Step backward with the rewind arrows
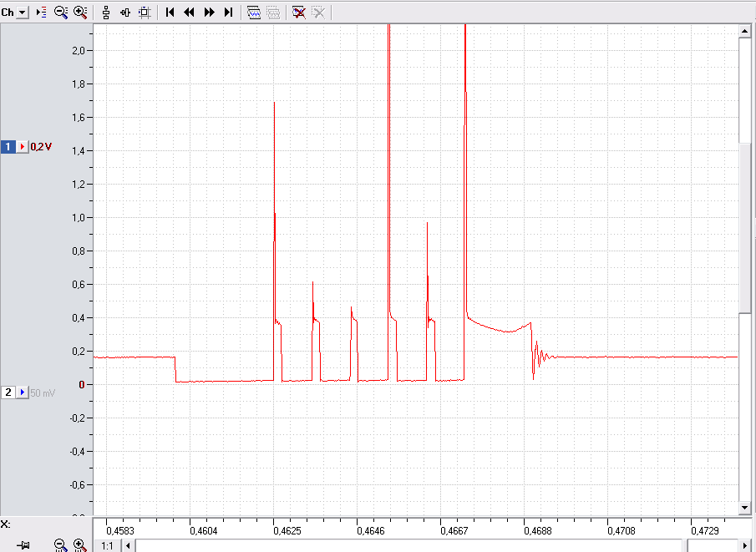756x552 pixels. click(189, 13)
